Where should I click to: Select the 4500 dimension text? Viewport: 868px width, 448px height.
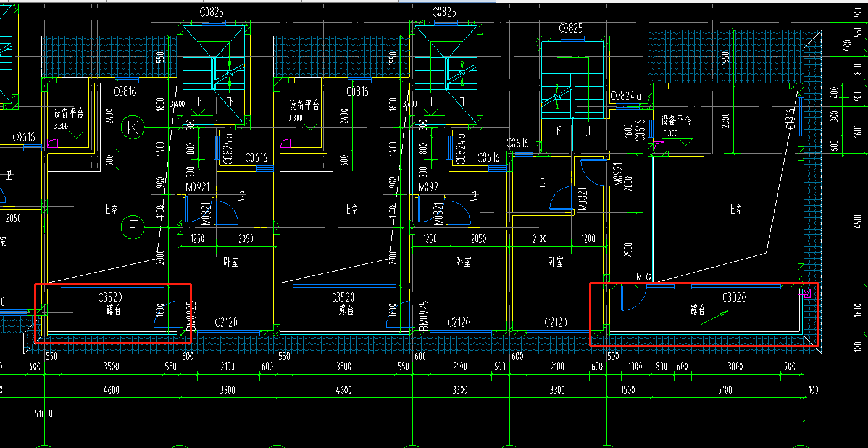[858, 221]
